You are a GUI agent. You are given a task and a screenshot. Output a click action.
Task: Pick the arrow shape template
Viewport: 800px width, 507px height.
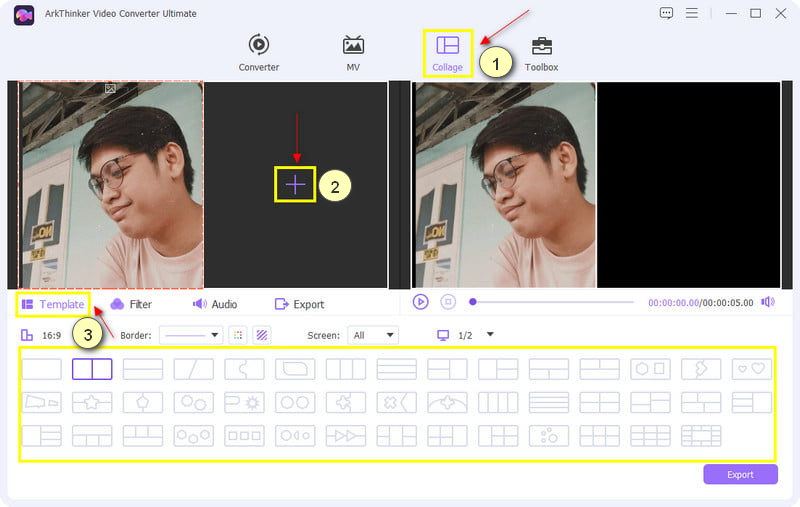(701, 369)
